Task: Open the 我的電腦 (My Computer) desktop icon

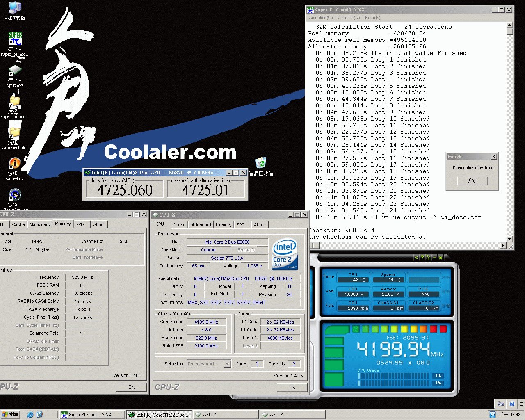Action: coord(15,11)
